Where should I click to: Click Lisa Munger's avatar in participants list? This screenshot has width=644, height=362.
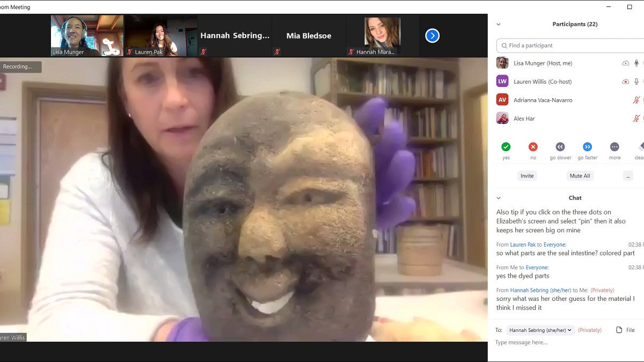502,63
